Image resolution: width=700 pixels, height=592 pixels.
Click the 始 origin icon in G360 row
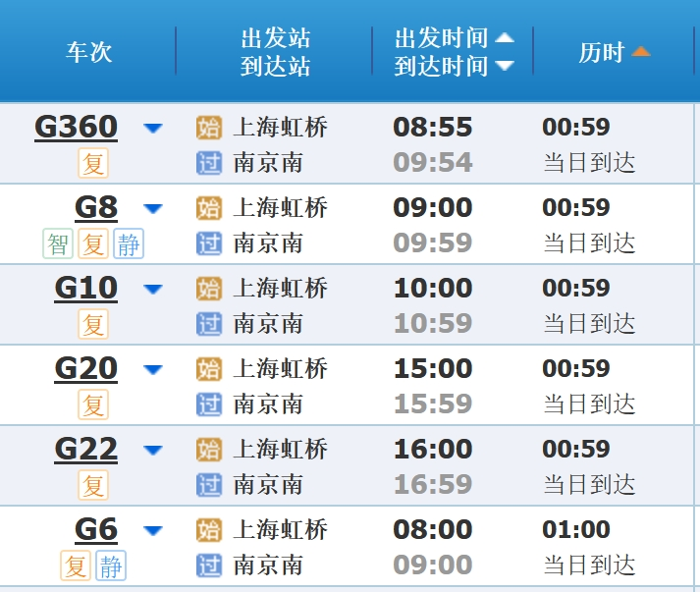click(x=209, y=128)
